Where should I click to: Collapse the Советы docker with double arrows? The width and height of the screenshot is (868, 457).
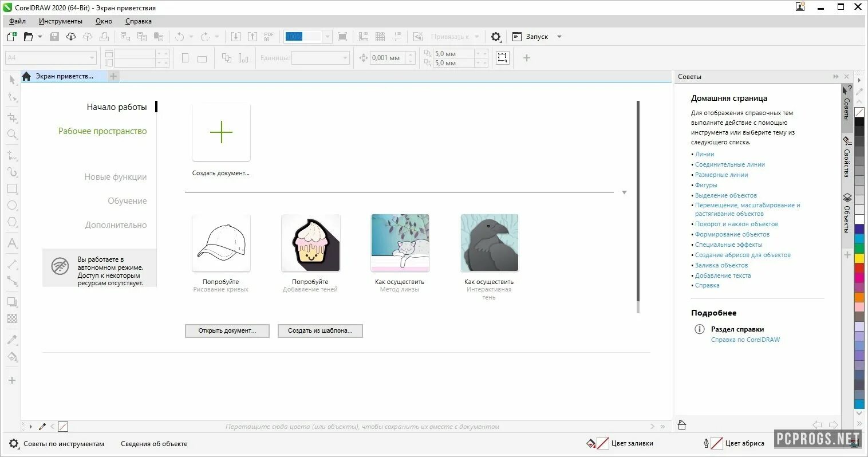tap(836, 77)
